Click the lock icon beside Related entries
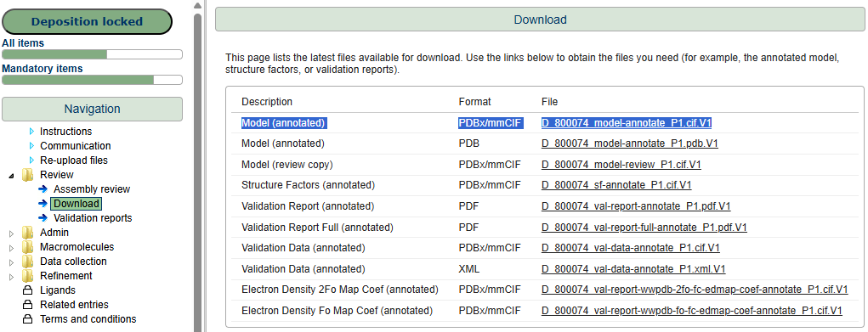The image size is (868, 332). point(27,304)
